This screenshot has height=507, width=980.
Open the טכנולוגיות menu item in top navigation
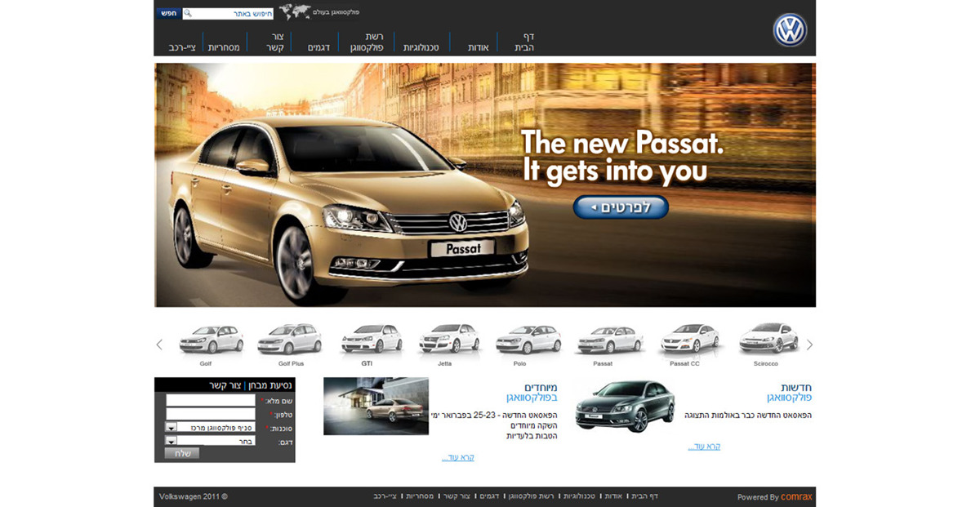[x=421, y=48]
